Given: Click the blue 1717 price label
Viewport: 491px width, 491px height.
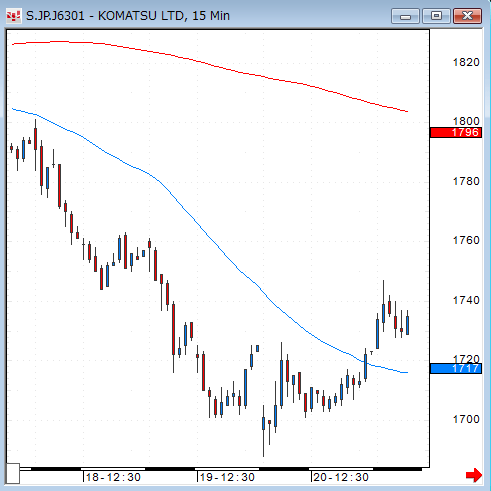Looking at the screenshot, I should tap(456, 368).
